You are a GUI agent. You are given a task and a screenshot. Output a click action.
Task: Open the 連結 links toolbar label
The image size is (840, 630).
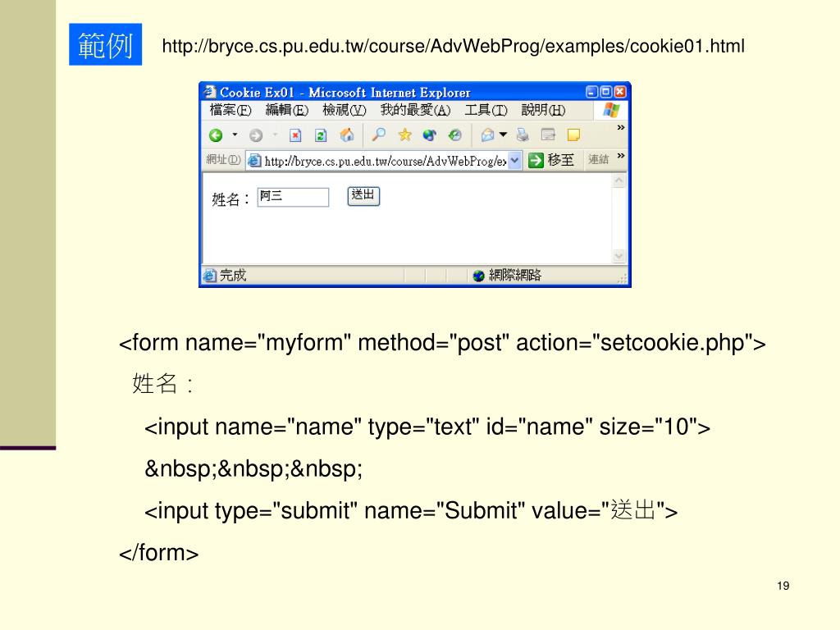598,159
